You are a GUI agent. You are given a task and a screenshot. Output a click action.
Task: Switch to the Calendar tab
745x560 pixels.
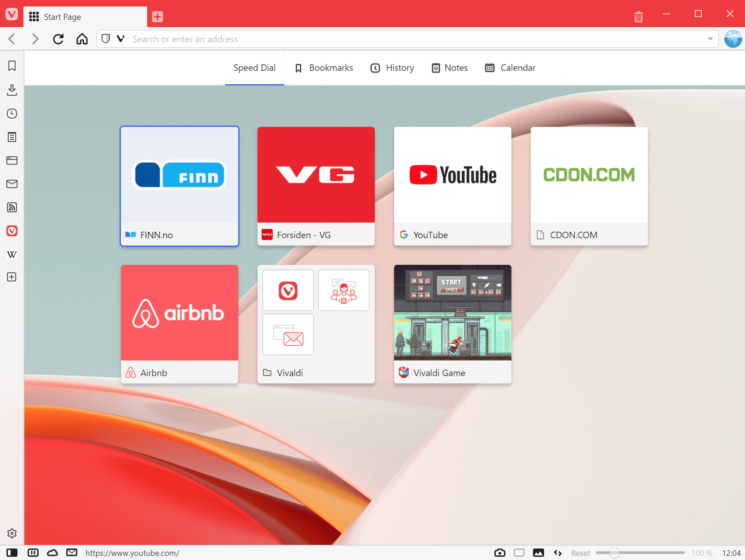point(510,68)
